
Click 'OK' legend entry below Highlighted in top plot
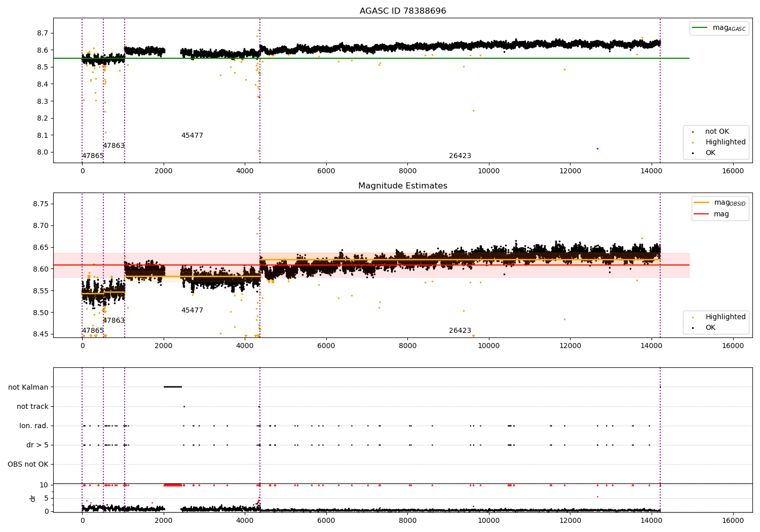tap(710, 153)
